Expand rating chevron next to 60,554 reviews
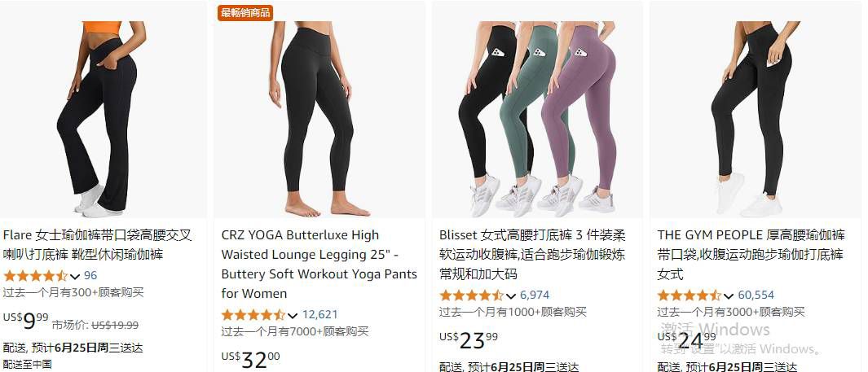The width and height of the screenshot is (868, 372). 729,295
